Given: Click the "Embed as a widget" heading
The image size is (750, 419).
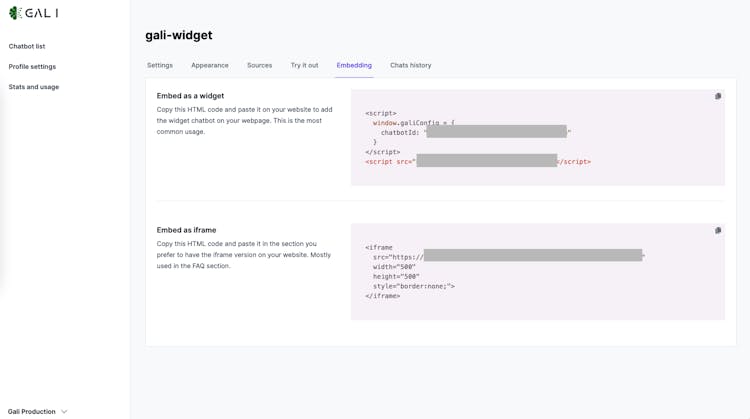Looking at the screenshot, I should click(x=190, y=96).
